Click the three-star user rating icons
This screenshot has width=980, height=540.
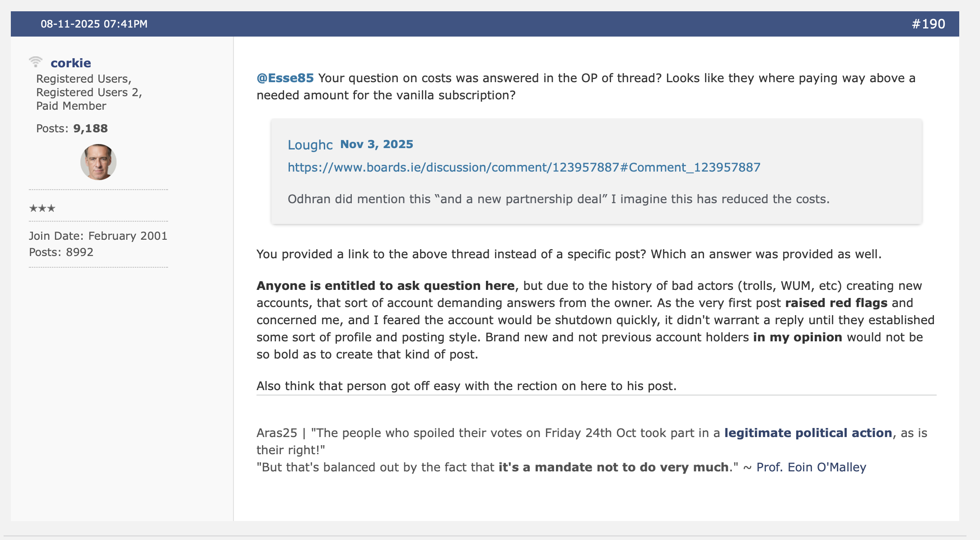pos(42,208)
